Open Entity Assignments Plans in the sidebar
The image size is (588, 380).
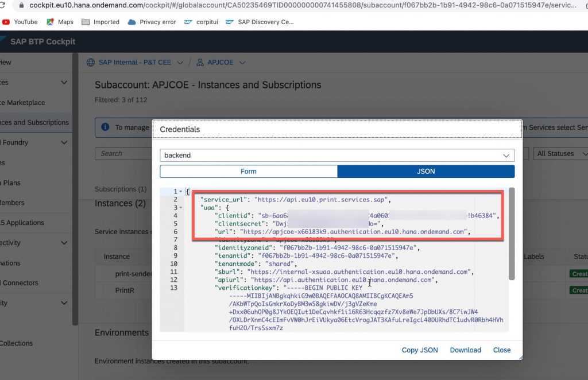click(10, 183)
